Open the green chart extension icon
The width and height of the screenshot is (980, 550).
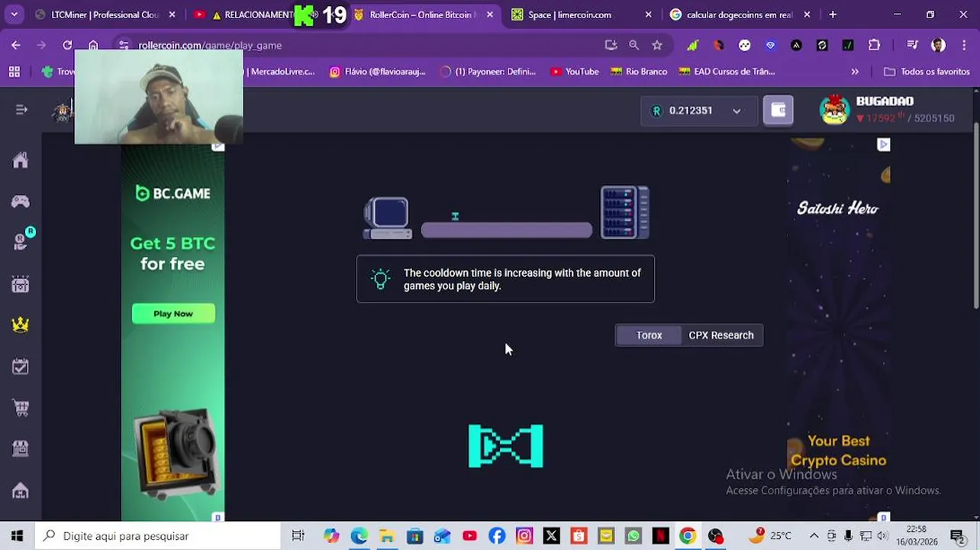click(692, 45)
